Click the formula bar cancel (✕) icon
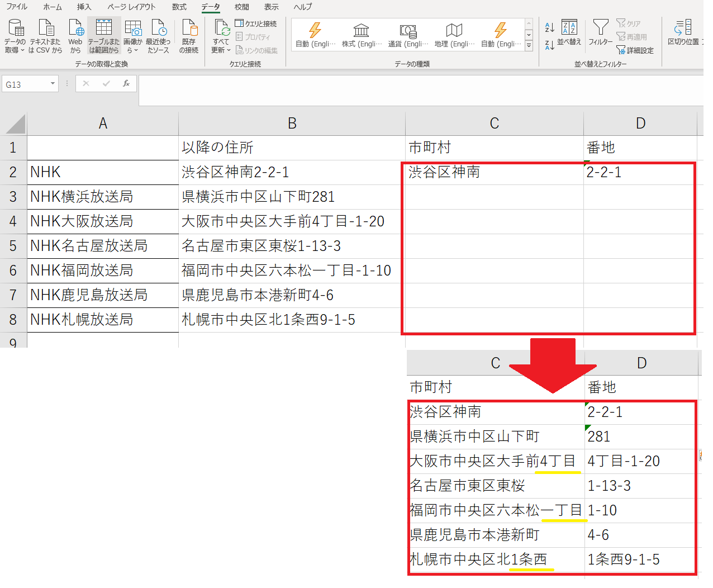This screenshot has width=713, height=588. [86, 84]
